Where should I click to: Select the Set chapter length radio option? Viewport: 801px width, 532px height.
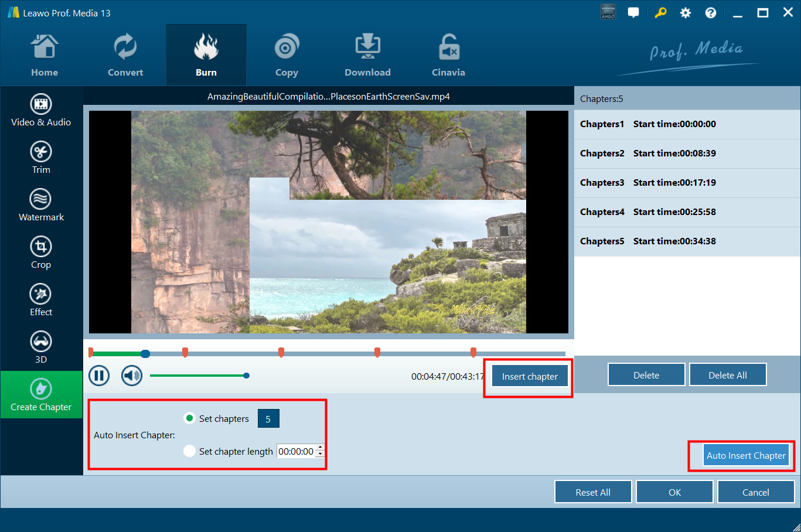189,451
